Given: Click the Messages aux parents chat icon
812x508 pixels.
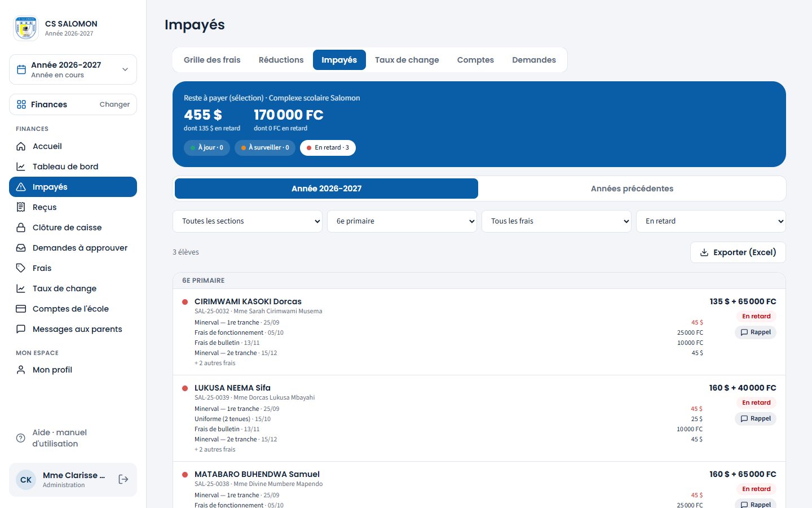Looking at the screenshot, I should click(x=21, y=329).
